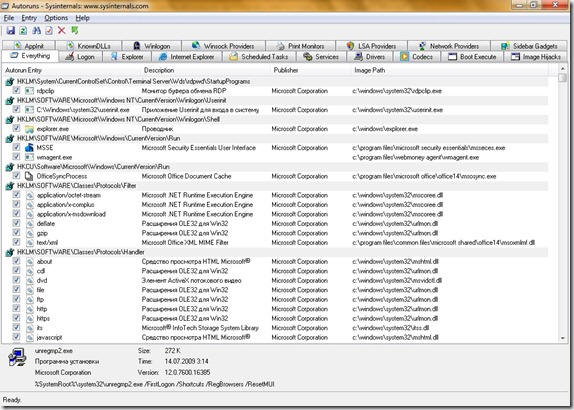Uncheck the rdpclip autorun checkbox
Viewport: 574px width, 410px height.
coord(16,90)
